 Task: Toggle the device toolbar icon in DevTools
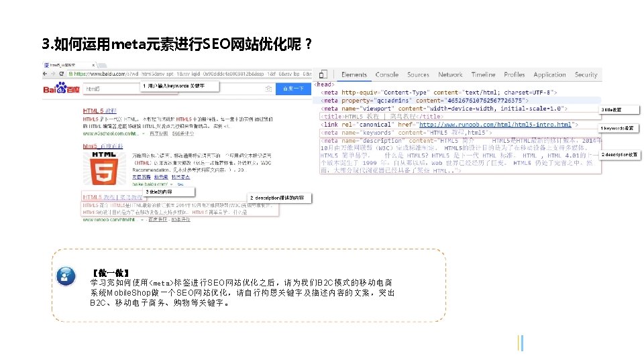pos(323,74)
